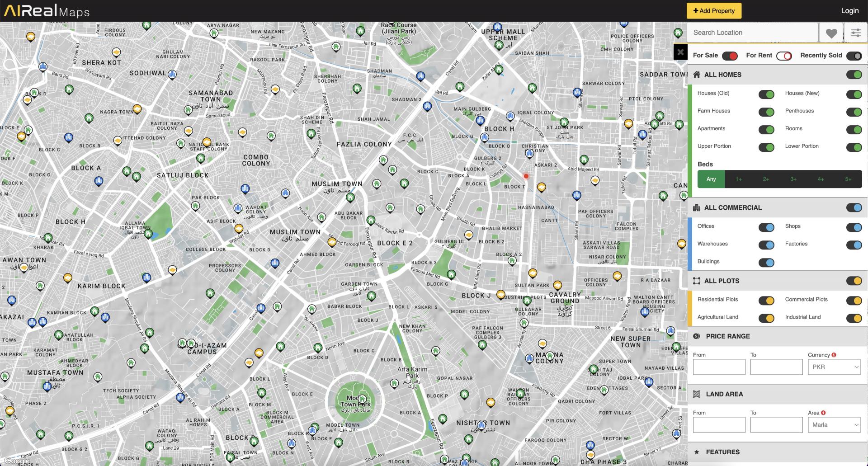
Task: Select the Any beds option
Action: (x=711, y=179)
